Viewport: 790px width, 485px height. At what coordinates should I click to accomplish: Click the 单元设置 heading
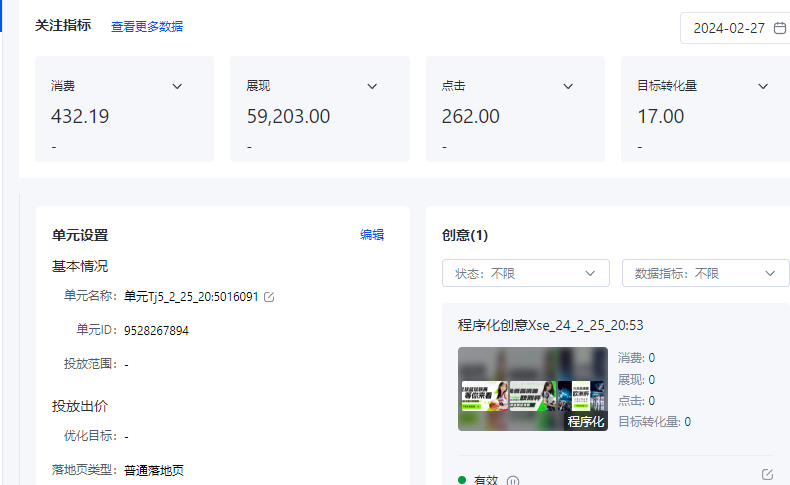tap(80, 235)
